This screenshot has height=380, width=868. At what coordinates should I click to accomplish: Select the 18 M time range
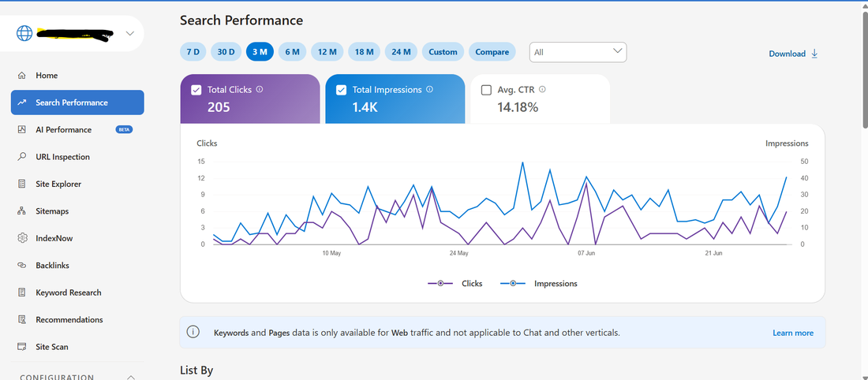[364, 52]
